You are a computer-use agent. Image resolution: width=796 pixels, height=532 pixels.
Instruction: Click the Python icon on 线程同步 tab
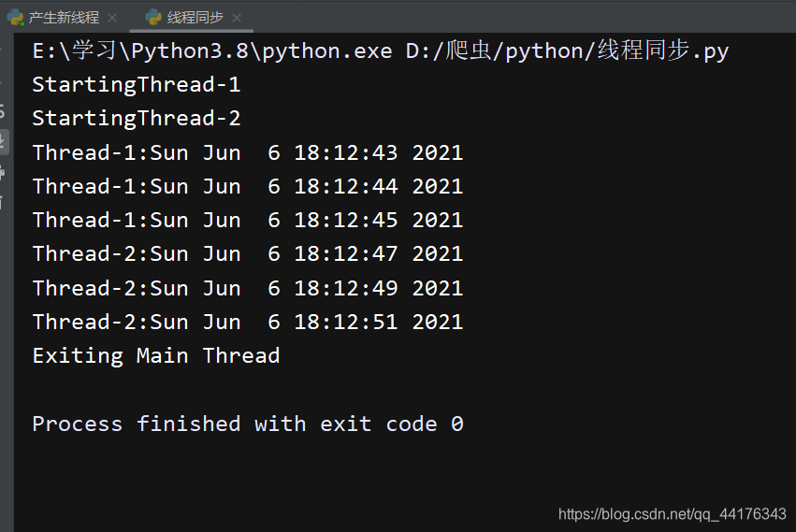(153, 18)
